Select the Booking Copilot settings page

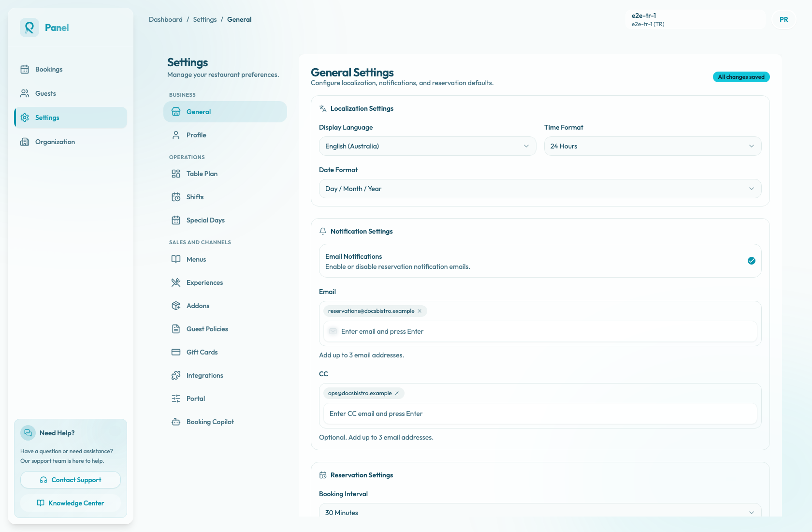(x=225, y=422)
